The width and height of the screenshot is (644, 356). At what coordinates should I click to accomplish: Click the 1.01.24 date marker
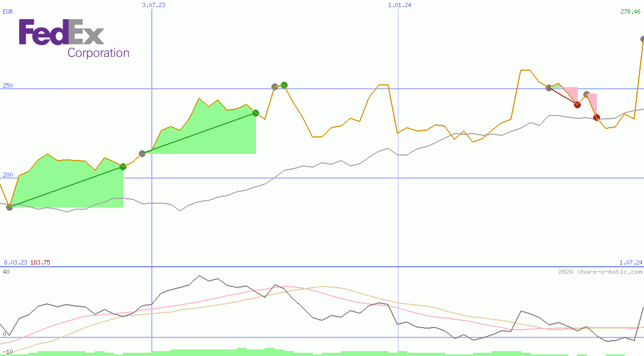point(400,5)
